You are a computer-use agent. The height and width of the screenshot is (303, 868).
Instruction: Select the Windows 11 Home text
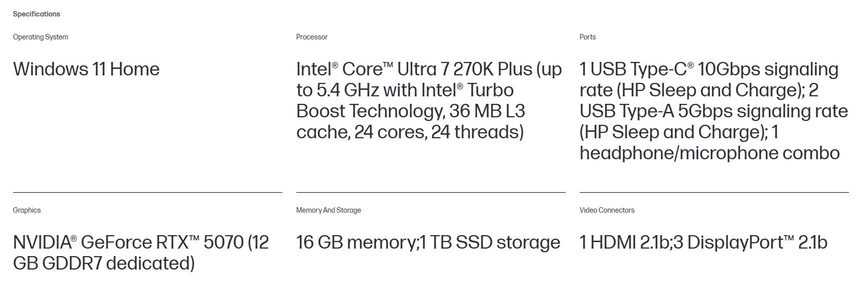point(86,69)
